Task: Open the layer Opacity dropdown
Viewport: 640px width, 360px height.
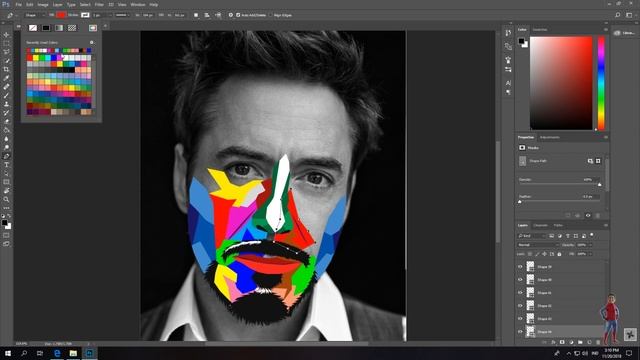Action: 590,245
